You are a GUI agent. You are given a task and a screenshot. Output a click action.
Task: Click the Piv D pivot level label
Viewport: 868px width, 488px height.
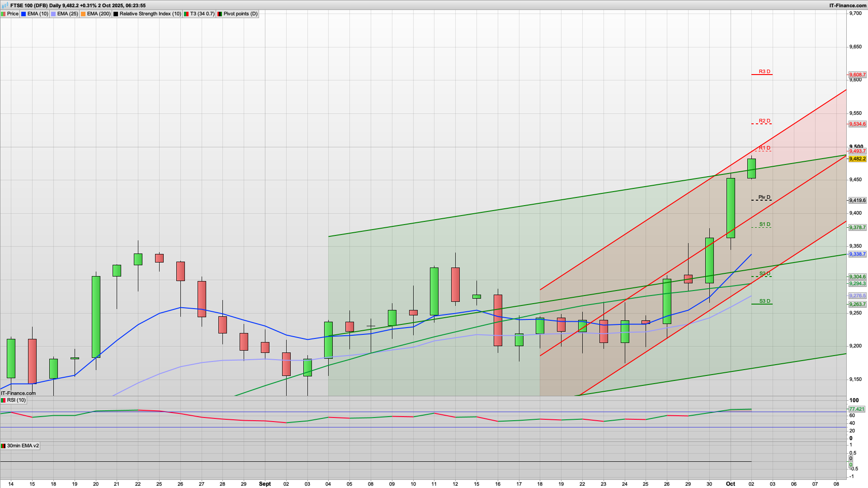[x=764, y=197]
